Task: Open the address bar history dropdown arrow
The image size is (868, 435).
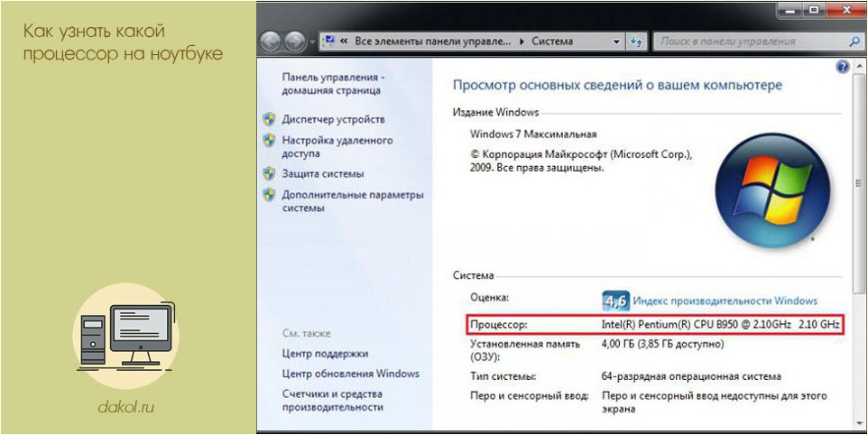Action: click(x=617, y=42)
